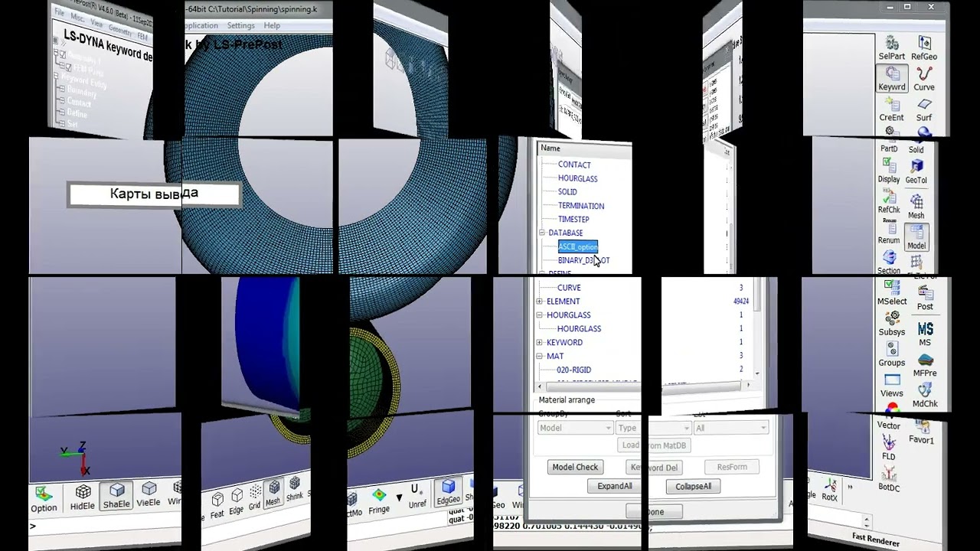Open the Curve tool
The height and width of the screenshot is (551, 980).
(924, 78)
